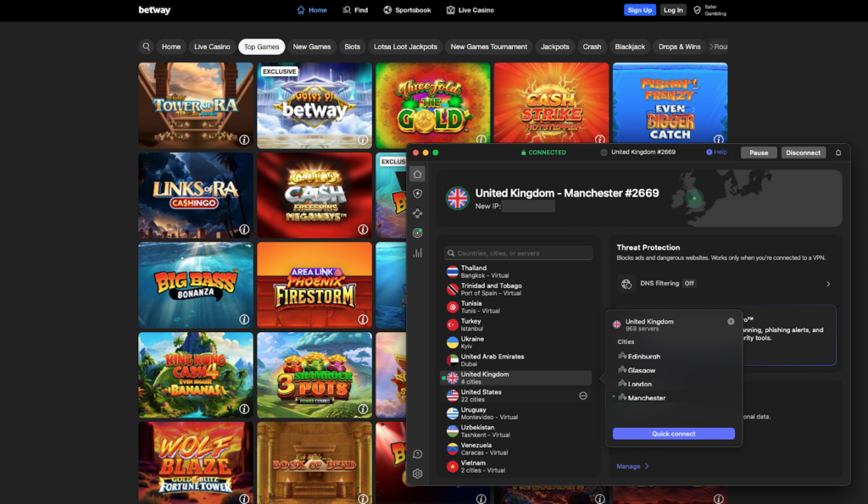Select the Blackjack category pill
The width and height of the screenshot is (868, 504).
(x=630, y=47)
